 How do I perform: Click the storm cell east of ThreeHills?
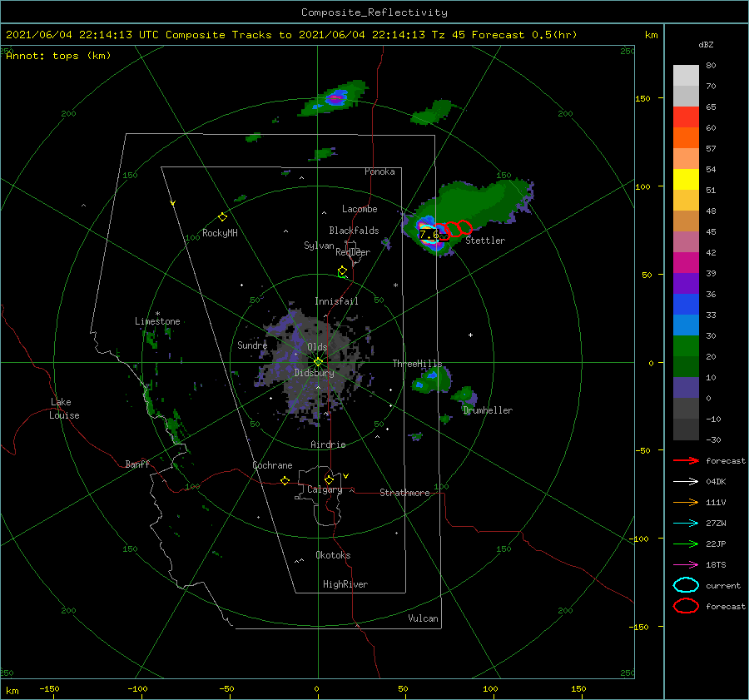click(431, 380)
